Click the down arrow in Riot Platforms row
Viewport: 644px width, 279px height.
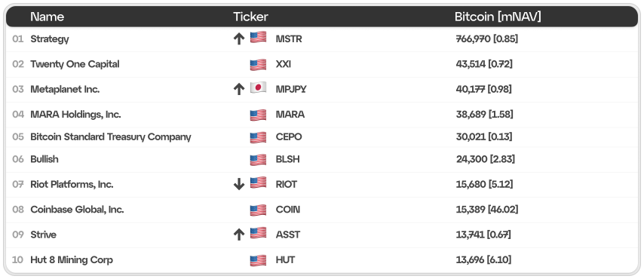point(238,185)
